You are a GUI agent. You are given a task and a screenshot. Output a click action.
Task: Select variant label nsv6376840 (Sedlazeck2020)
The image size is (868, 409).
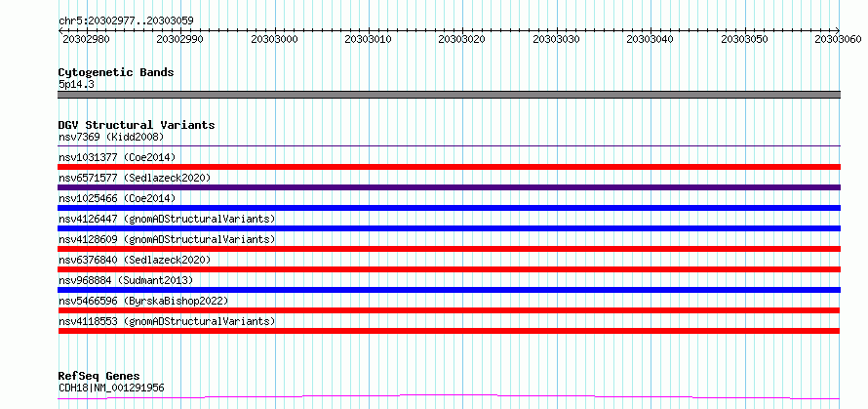[x=135, y=260]
